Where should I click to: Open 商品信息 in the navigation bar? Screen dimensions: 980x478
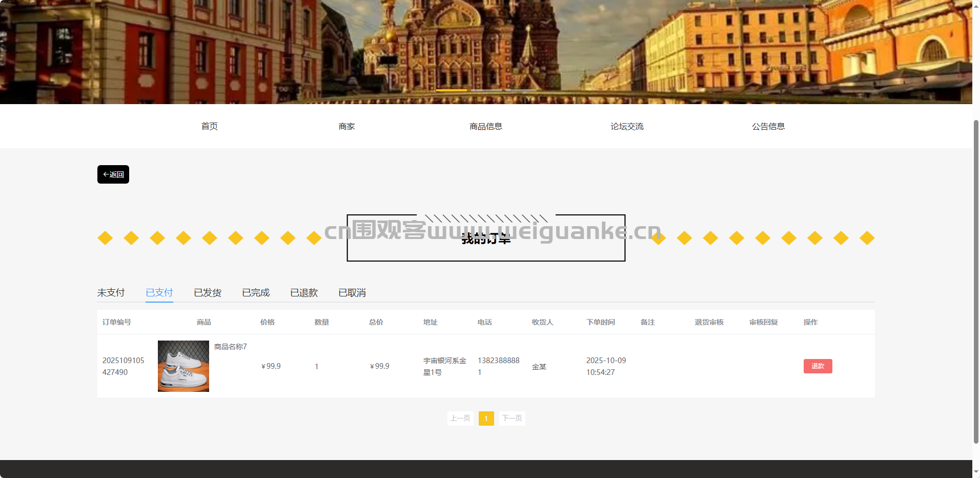(485, 126)
